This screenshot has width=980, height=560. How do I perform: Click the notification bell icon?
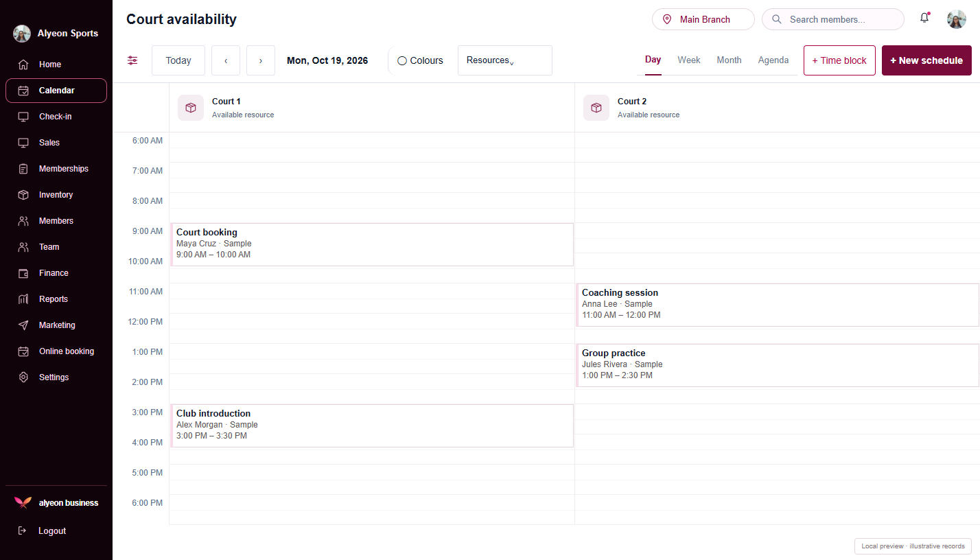click(924, 19)
